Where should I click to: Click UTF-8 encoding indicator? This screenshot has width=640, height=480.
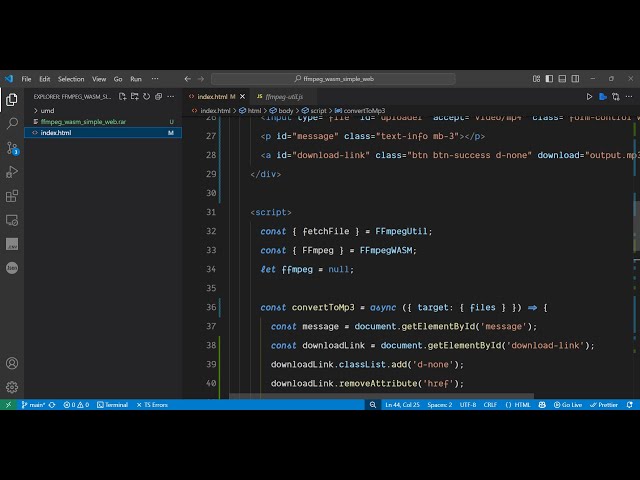click(468, 404)
